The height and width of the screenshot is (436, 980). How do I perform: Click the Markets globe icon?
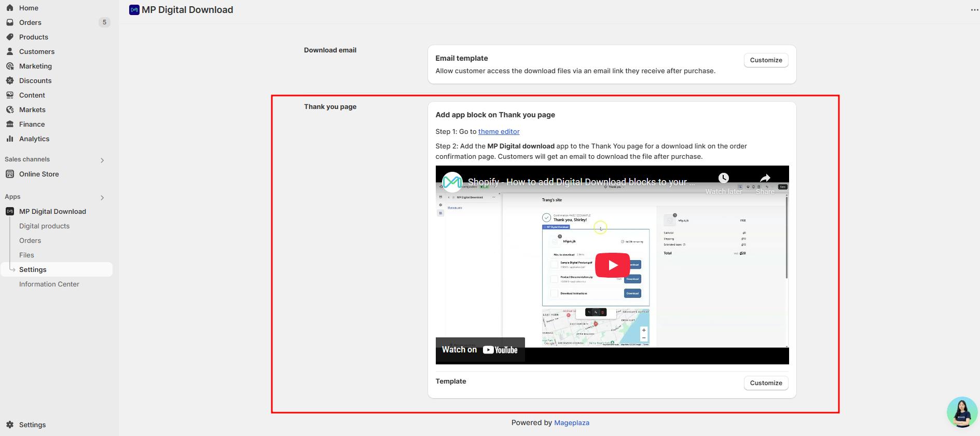[x=10, y=110]
